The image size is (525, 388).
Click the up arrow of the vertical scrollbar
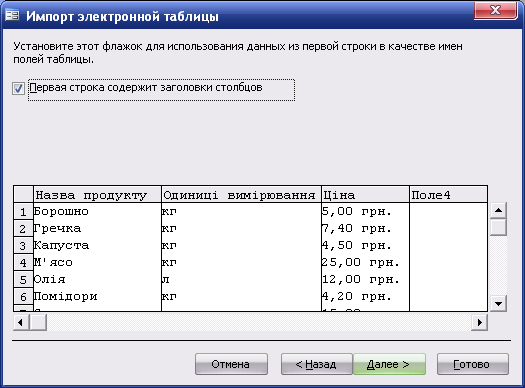(498, 210)
